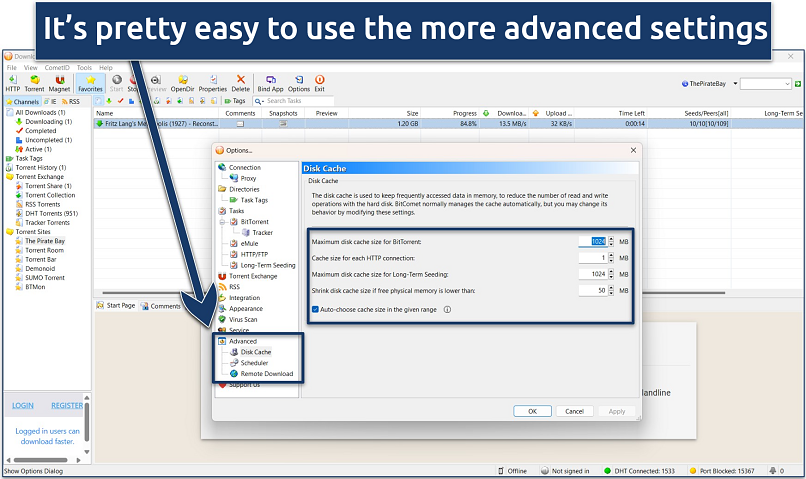Open the View menu
The height and width of the screenshot is (479, 806).
(30, 68)
